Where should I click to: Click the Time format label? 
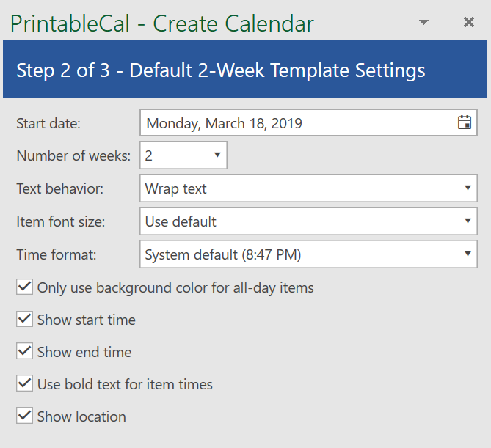coord(57,254)
